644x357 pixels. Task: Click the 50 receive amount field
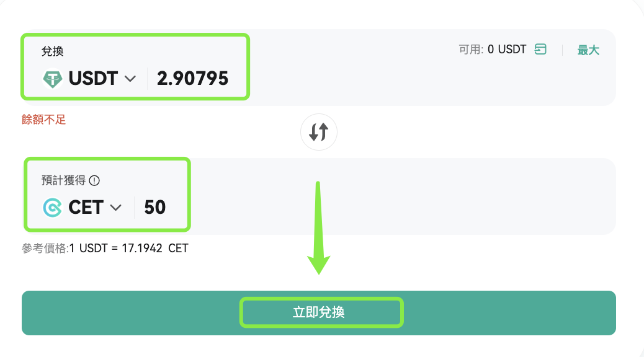click(x=154, y=207)
